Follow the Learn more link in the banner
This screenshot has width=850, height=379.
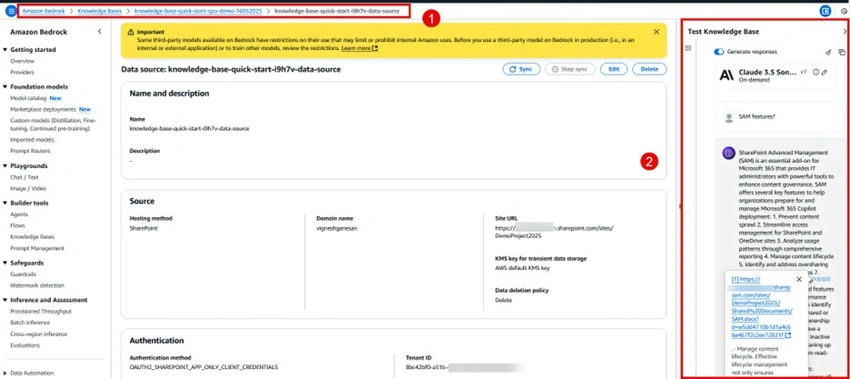click(x=359, y=48)
